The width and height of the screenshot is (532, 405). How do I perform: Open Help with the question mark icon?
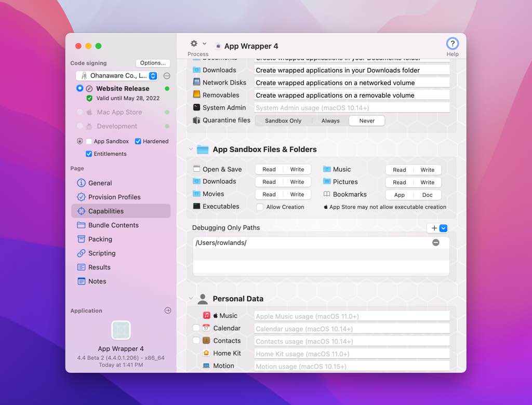coord(453,44)
